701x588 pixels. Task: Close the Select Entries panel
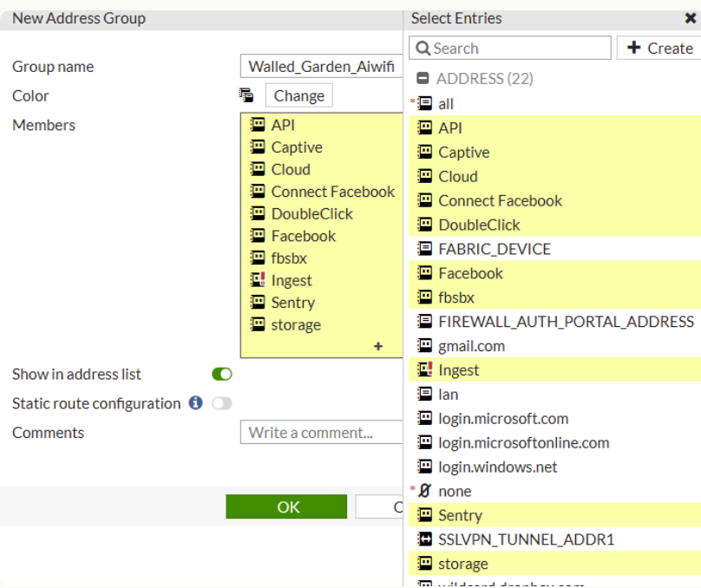(x=691, y=18)
